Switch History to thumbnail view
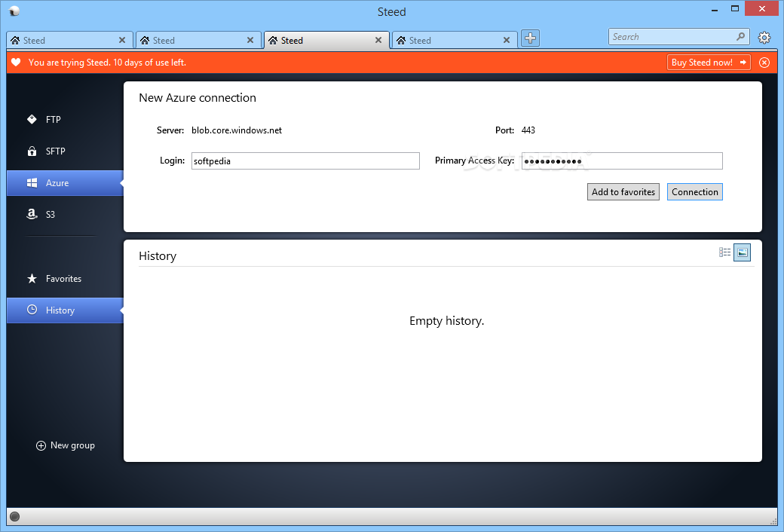 tap(742, 252)
